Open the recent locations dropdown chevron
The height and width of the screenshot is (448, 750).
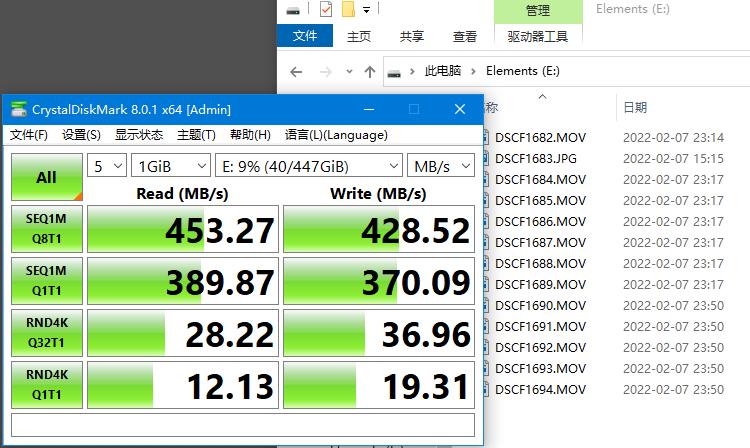pyautogui.click(x=349, y=72)
